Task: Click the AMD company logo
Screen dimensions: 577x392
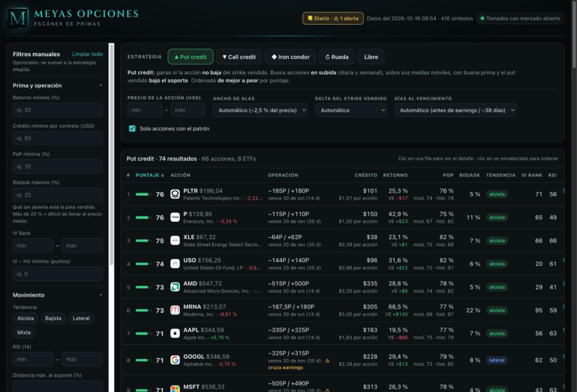Action: [175, 287]
